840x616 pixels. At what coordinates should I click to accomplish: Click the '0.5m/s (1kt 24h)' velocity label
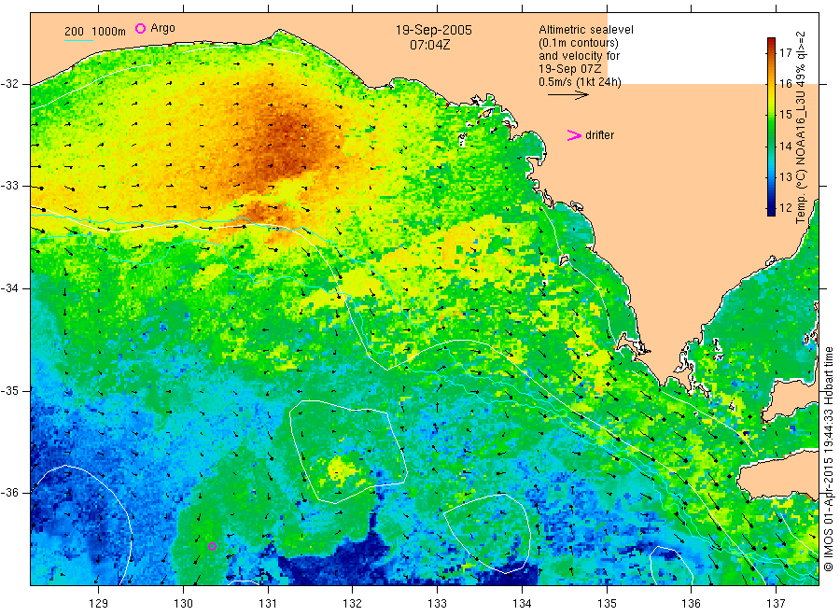(580, 82)
